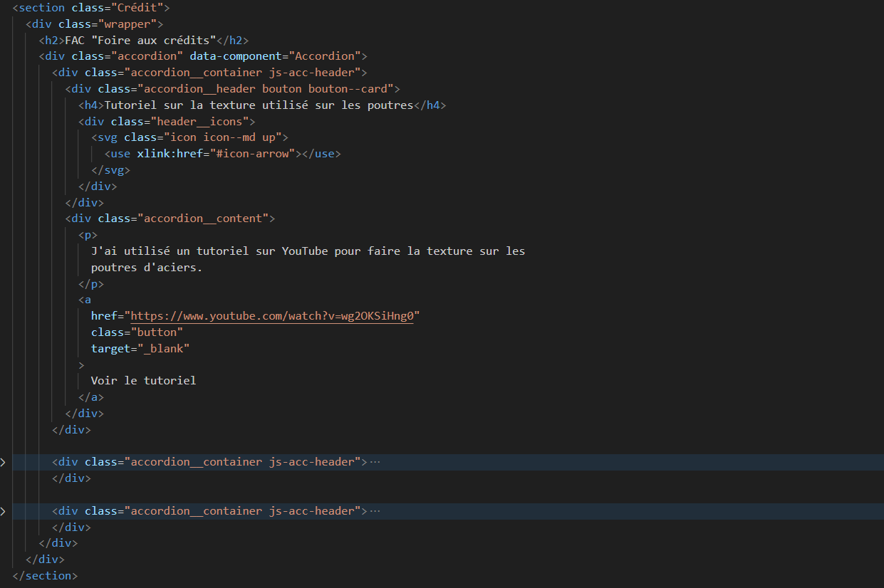Expand the first collapsed accordion__container div

(3, 461)
